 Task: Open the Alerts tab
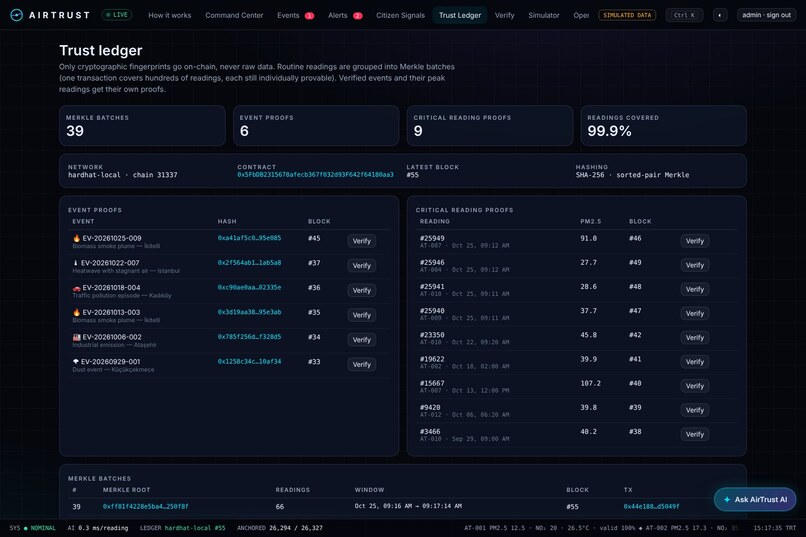(x=345, y=15)
